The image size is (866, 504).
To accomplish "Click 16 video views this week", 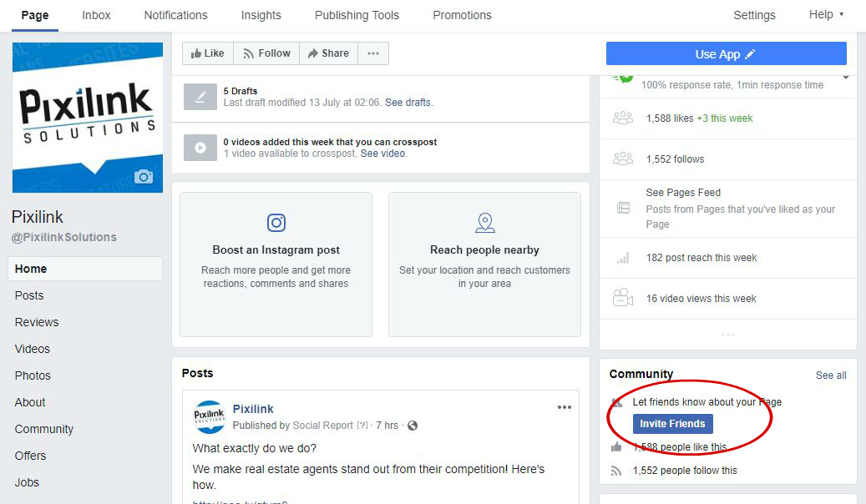I will point(701,299).
